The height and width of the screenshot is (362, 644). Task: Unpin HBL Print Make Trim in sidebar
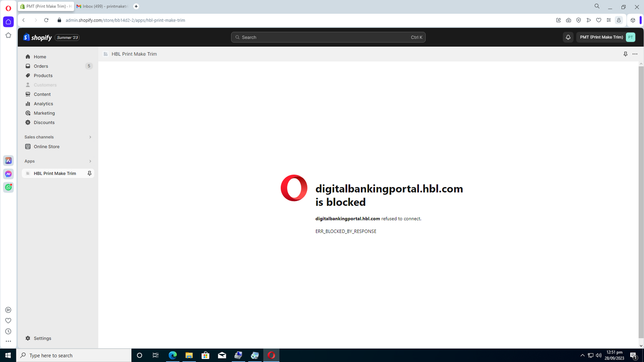click(89, 173)
